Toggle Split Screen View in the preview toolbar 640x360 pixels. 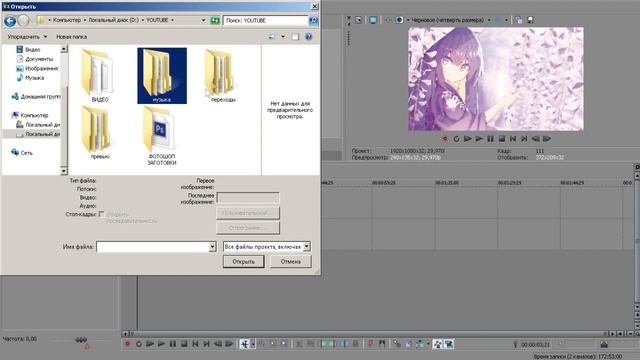400,20
